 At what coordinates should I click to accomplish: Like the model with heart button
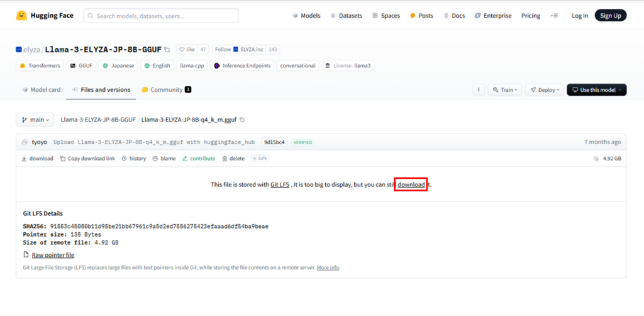(187, 49)
